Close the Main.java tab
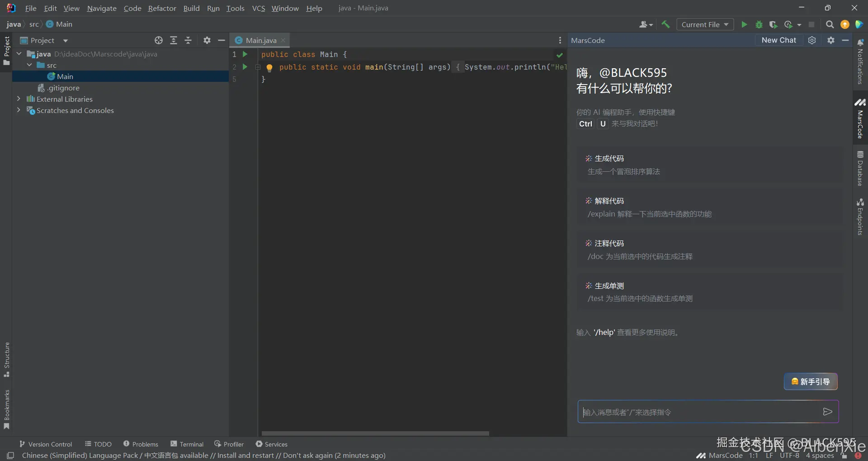This screenshot has height=461, width=868. pos(283,40)
